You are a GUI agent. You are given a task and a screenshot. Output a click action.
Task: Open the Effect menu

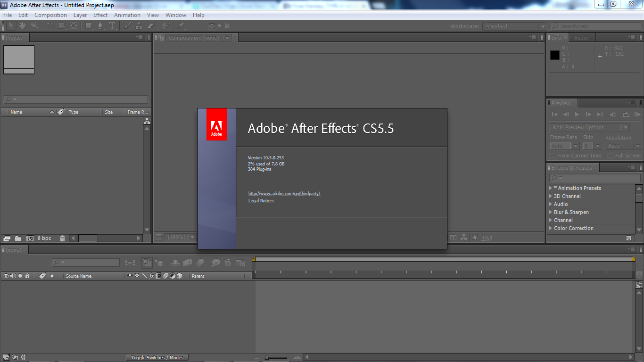[100, 15]
